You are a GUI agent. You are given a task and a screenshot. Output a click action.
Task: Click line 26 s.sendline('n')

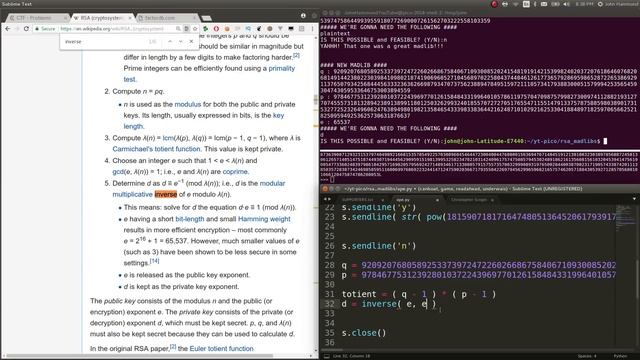pyautogui.click(x=379, y=246)
